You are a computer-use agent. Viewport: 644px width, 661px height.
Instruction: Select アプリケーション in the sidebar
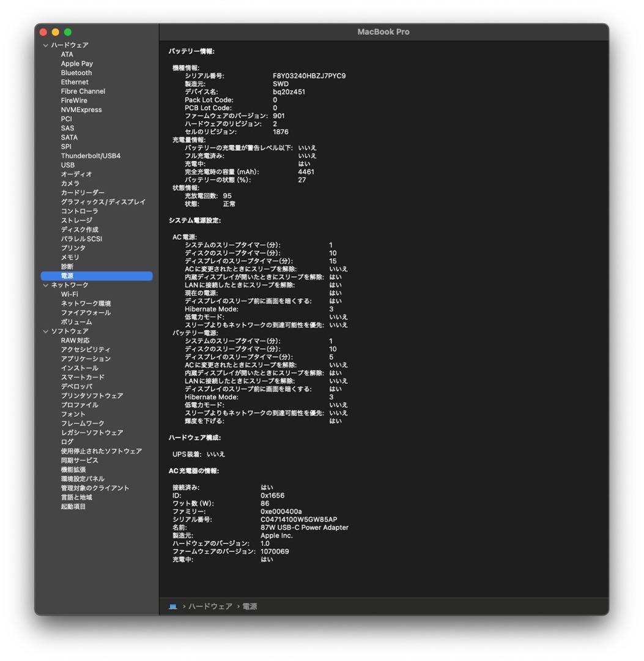click(86, 359)
